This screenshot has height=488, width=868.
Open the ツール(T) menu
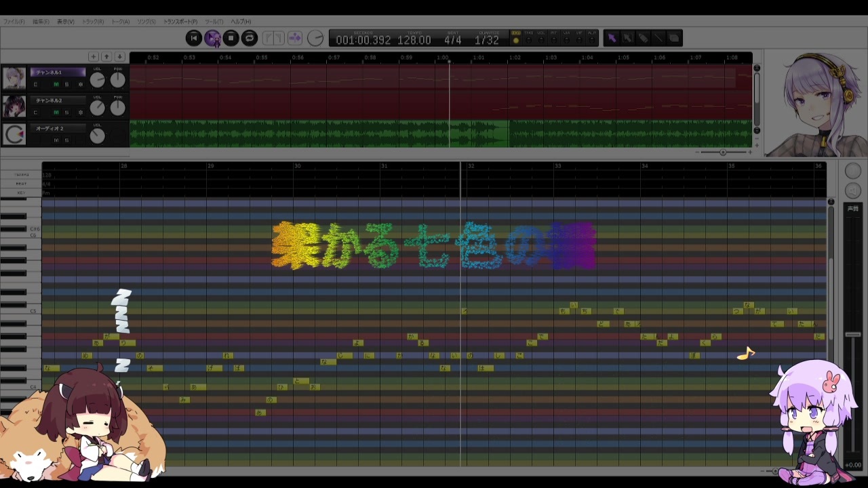pyautogui.click(x=214, y=22)
